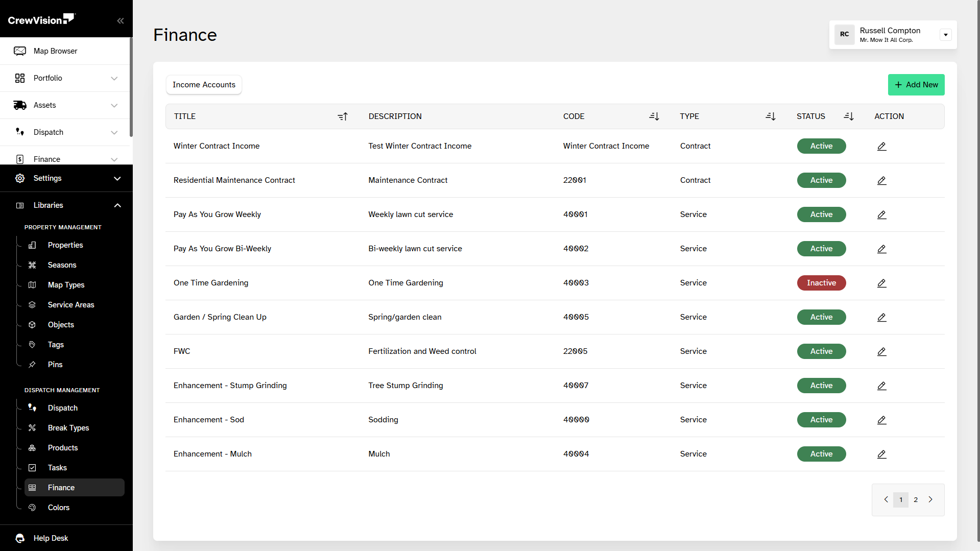Click the 'Tree Stump Grinding' description cell
980x551 pixels.
click(x=405, y=386)
